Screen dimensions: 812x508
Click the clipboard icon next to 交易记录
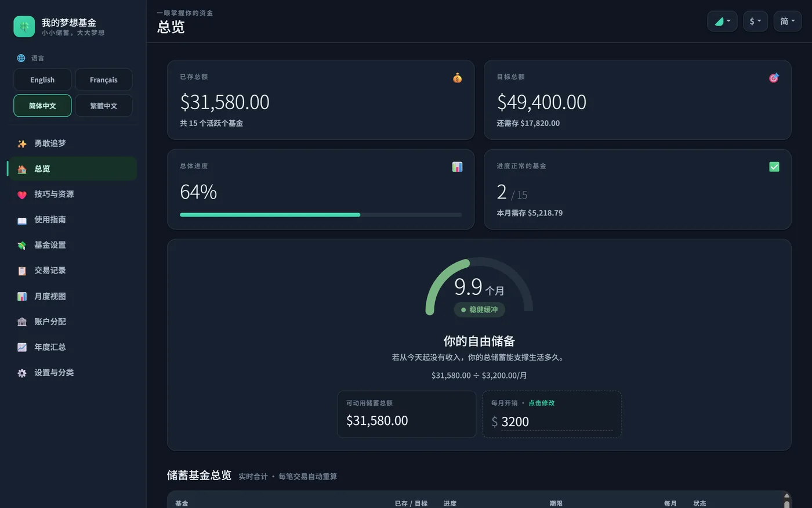[x=22, y=271]
